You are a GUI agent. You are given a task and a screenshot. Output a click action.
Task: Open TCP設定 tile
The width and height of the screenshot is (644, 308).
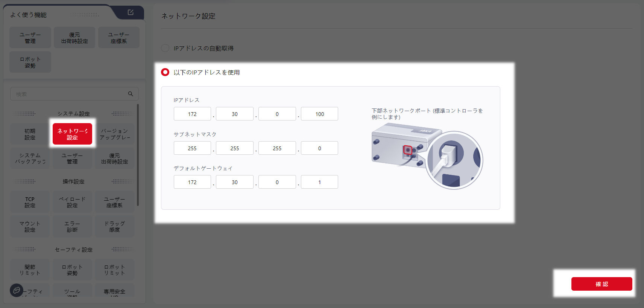(30, 202)
